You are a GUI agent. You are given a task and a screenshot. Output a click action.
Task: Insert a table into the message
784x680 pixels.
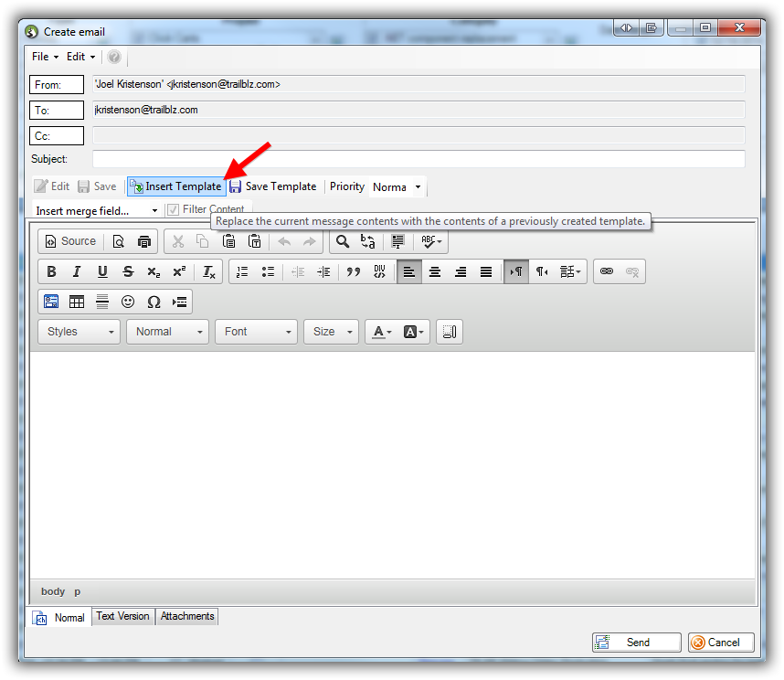[77, 302]
